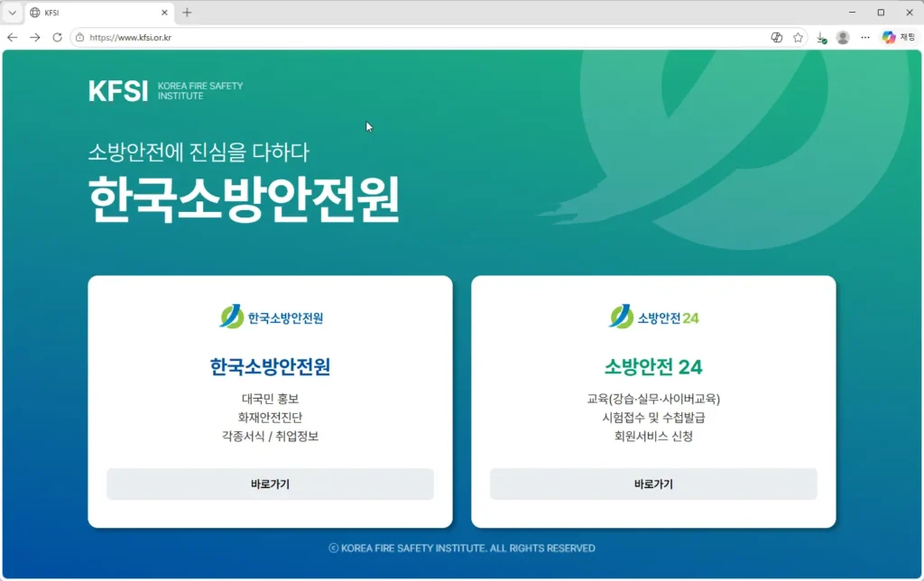
Task: Click 바로가기 button under 한국소방안전원
Action: (x=270, y=484)
